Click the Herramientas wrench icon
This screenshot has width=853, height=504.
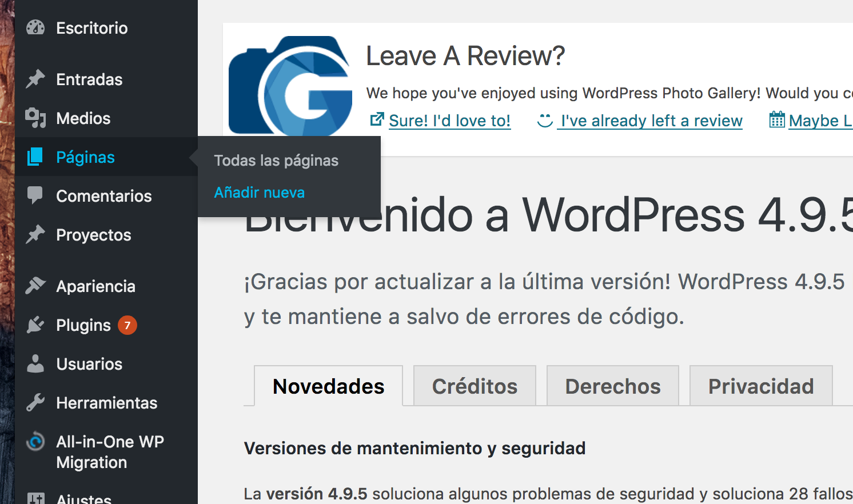(35, 402)
